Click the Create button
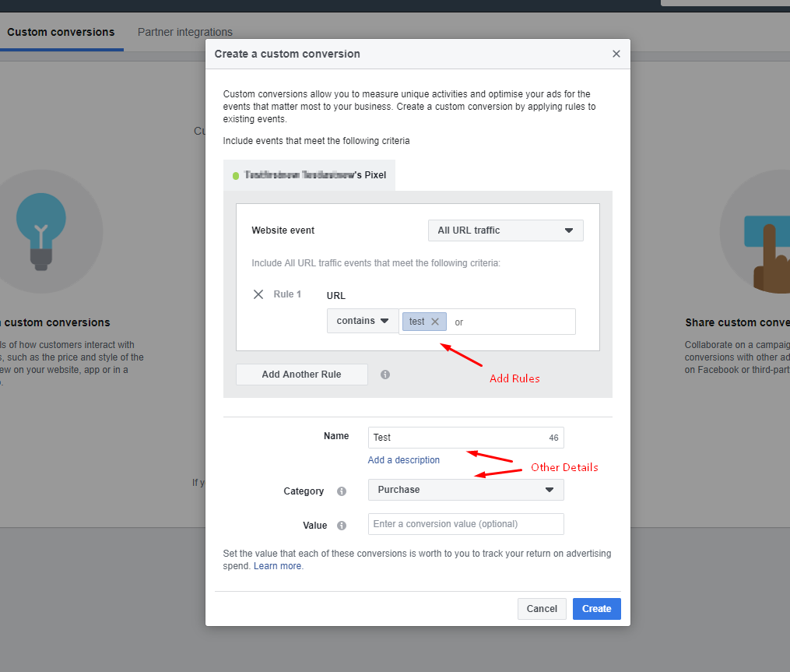Image resolution: width=790 pixels, height=672 pixels. click(596, 609)
